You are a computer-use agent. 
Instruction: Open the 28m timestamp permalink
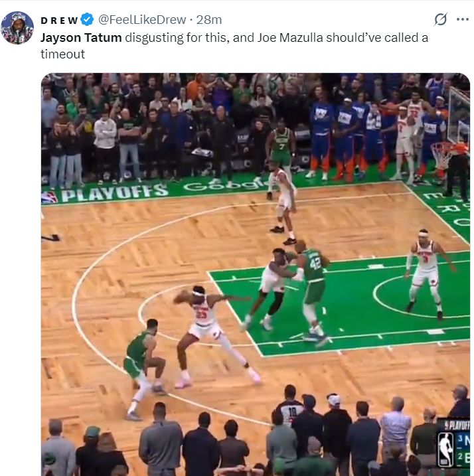click(209, 20)
